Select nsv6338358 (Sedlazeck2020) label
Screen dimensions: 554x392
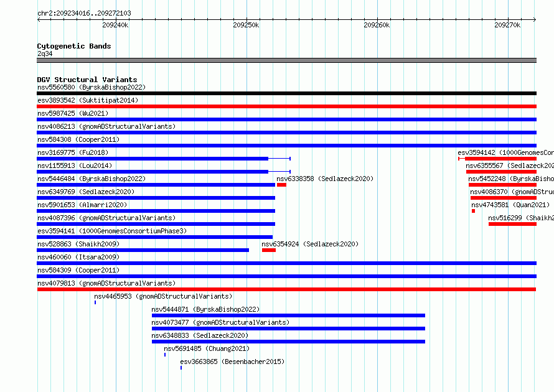pos(325,179)
